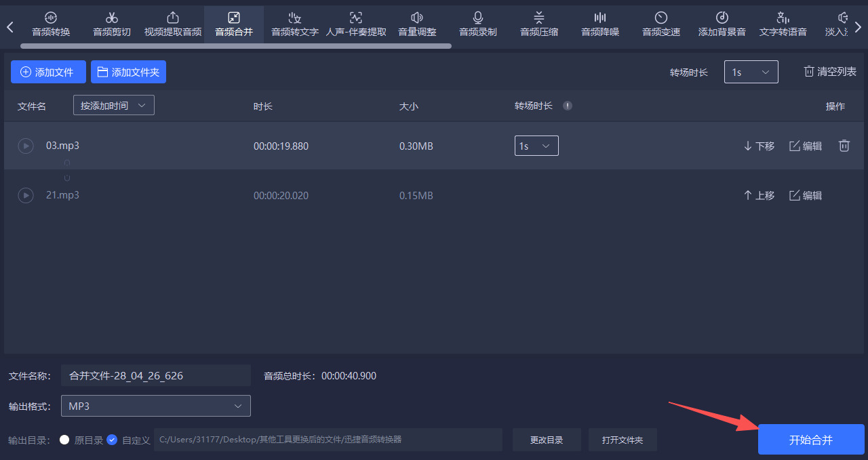Click the 添加文件夹 button
Image resolution: width=868 pixels, height=460 pixels.
[128, 72]
